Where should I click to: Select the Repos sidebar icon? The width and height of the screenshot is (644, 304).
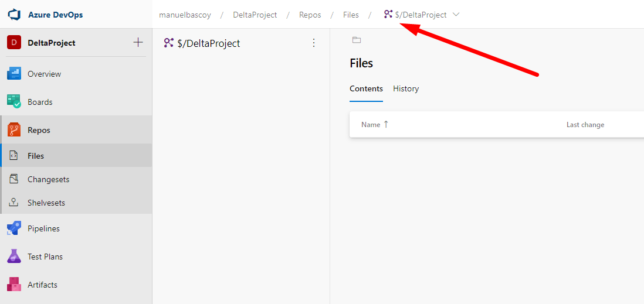(x=14, y=130)
